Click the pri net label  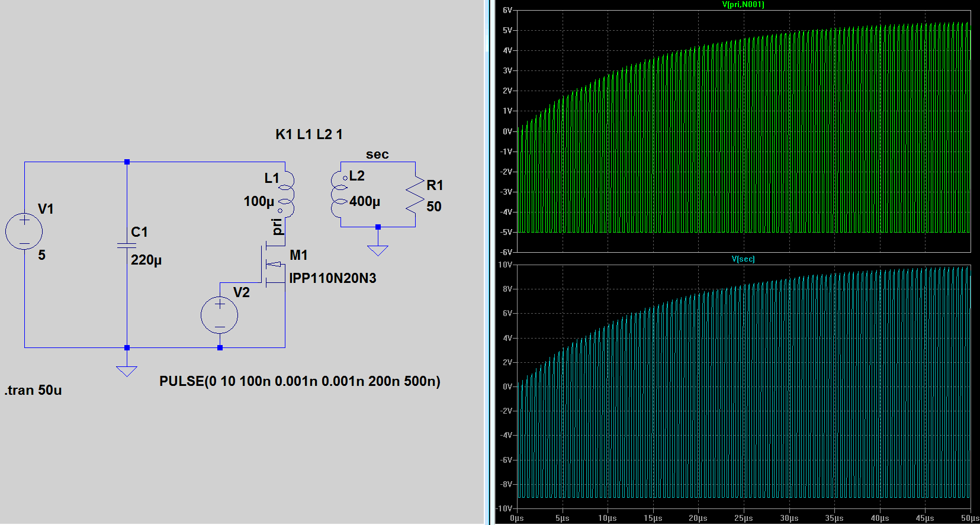pos(277,227)
